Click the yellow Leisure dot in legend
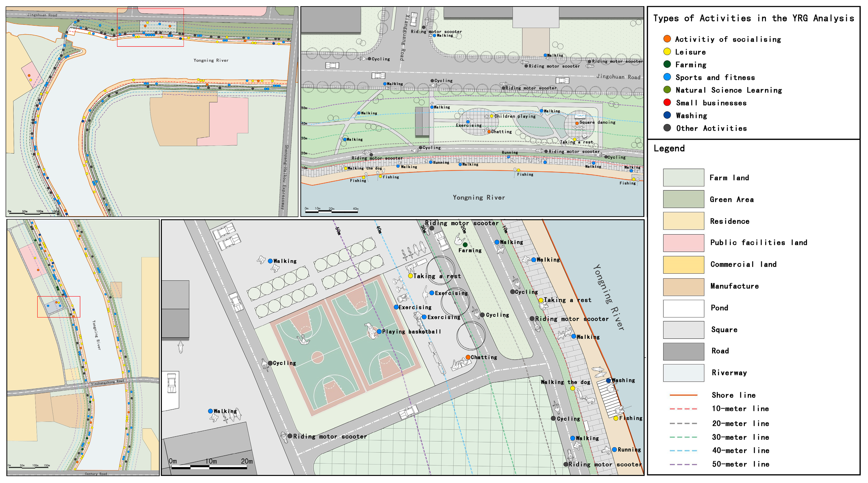 tap(667, 52)
